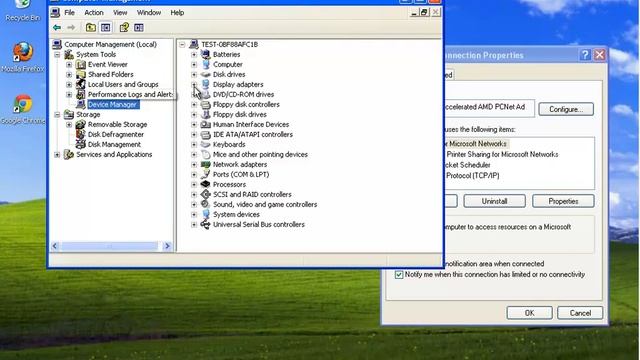Viewport: 640px width, 360px height.
Task: Select DVD/CD-ROM drives label
Action: pyautogui.click(x=243, y=94)
